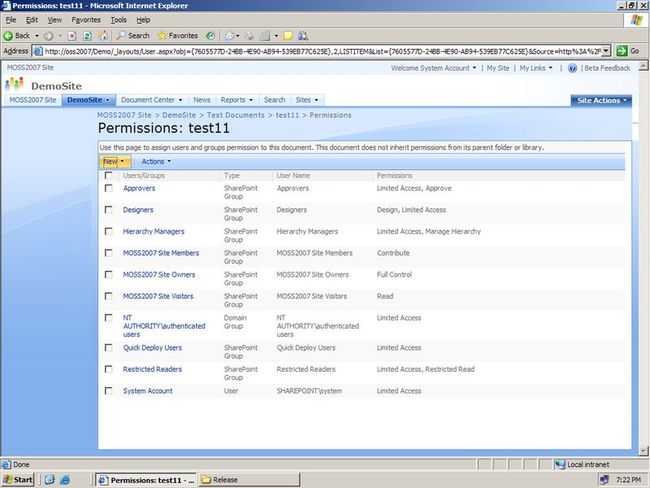This screenshot has height=488, width=650.
Task: Check the MOSS2007 Site Visitors checkbox
Action: (109, 296)
